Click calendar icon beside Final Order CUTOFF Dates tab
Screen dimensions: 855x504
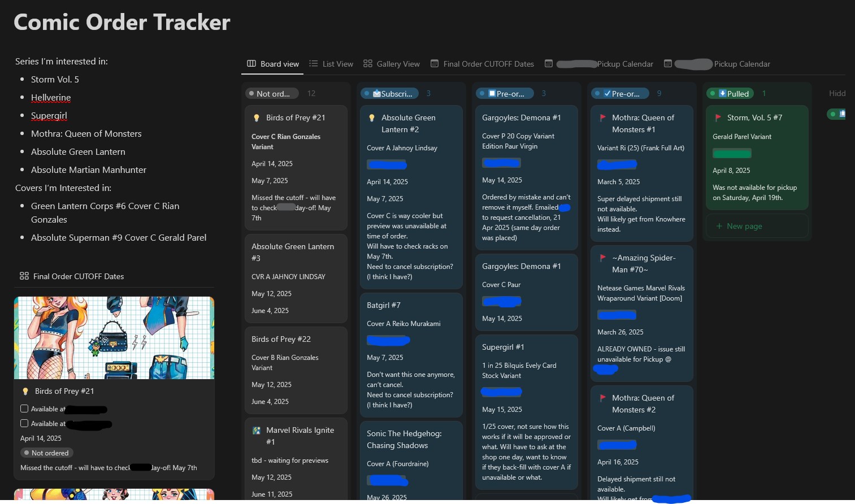(435, 64)
